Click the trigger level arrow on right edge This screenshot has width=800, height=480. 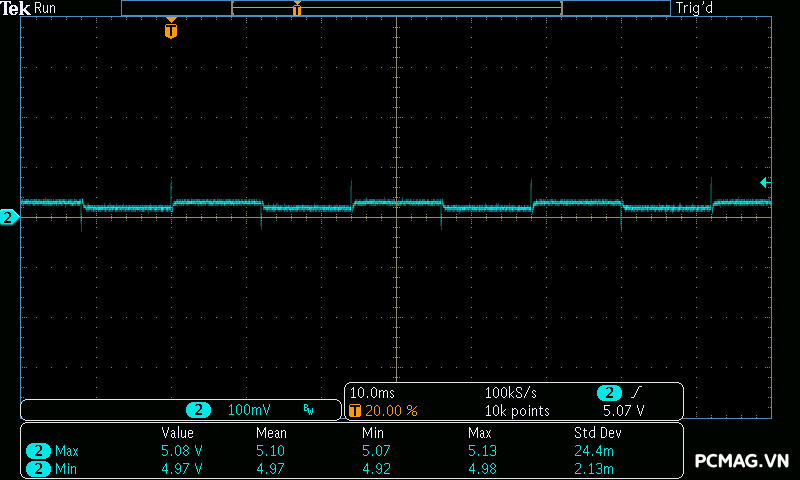click(x=765, y=182)
